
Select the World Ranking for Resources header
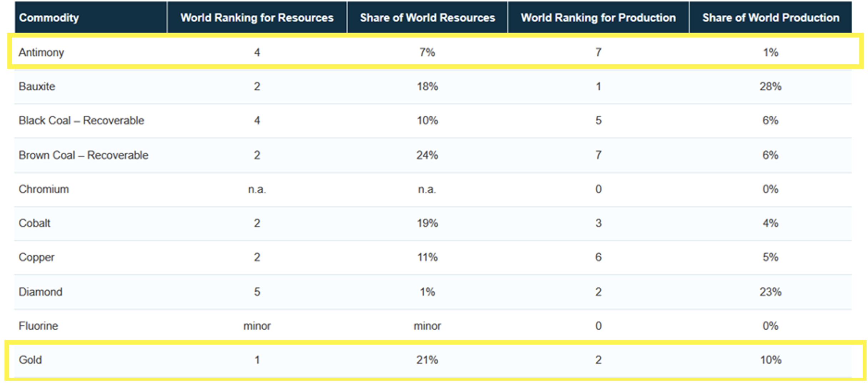257,17
